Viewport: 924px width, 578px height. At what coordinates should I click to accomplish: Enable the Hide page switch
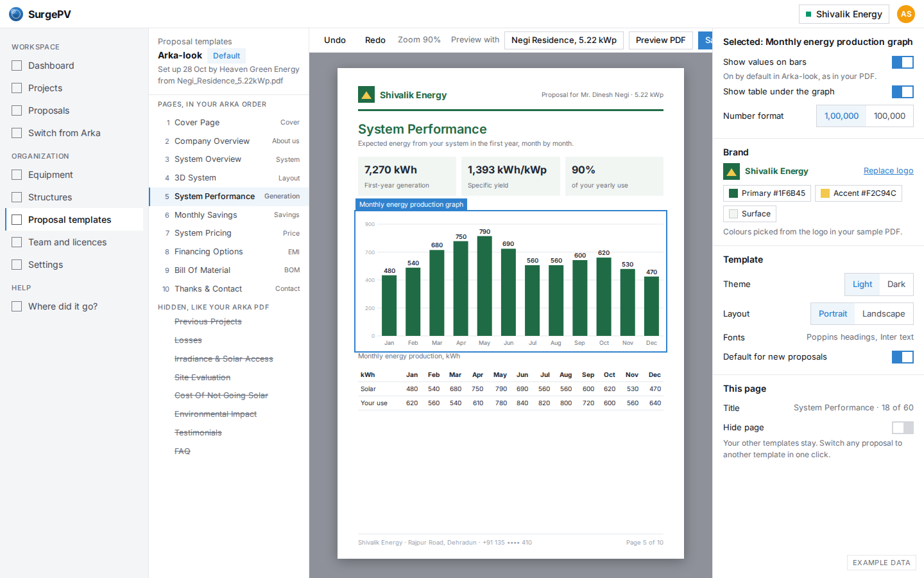tap(903, 428)
